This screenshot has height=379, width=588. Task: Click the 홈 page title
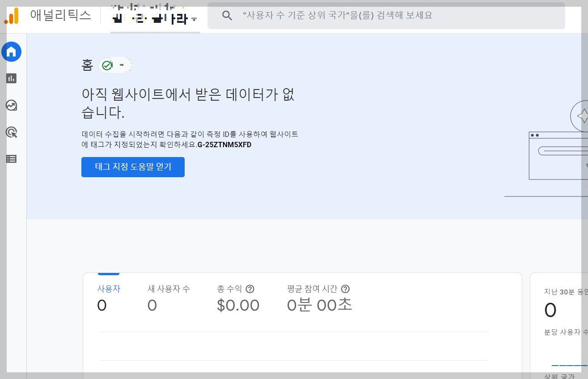[87, 65]
